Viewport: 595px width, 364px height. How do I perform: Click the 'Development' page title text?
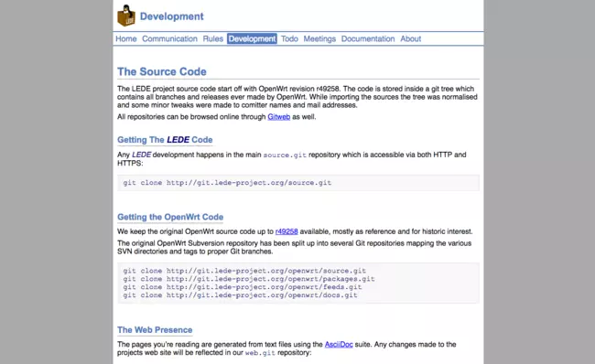[171, 16]
